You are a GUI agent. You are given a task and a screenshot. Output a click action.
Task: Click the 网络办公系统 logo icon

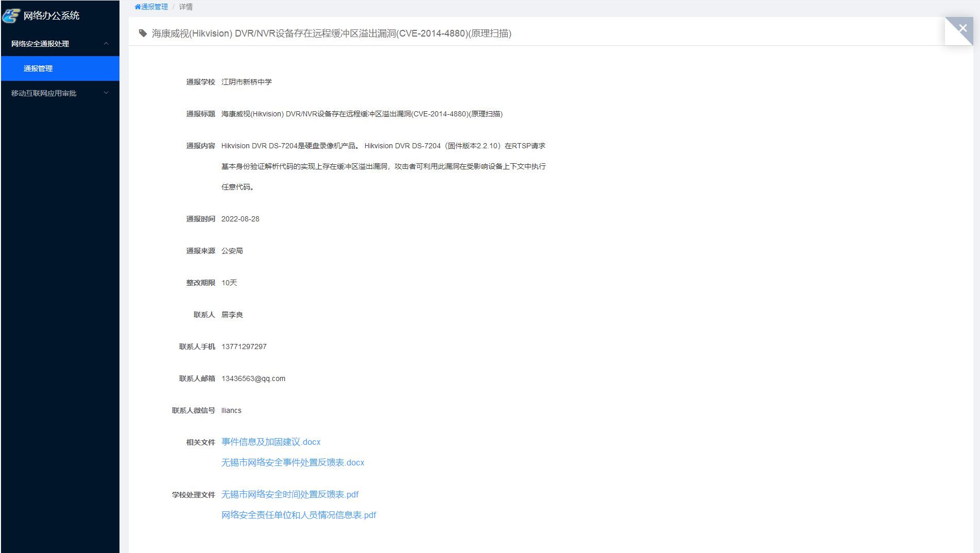(x=11, y=16)
